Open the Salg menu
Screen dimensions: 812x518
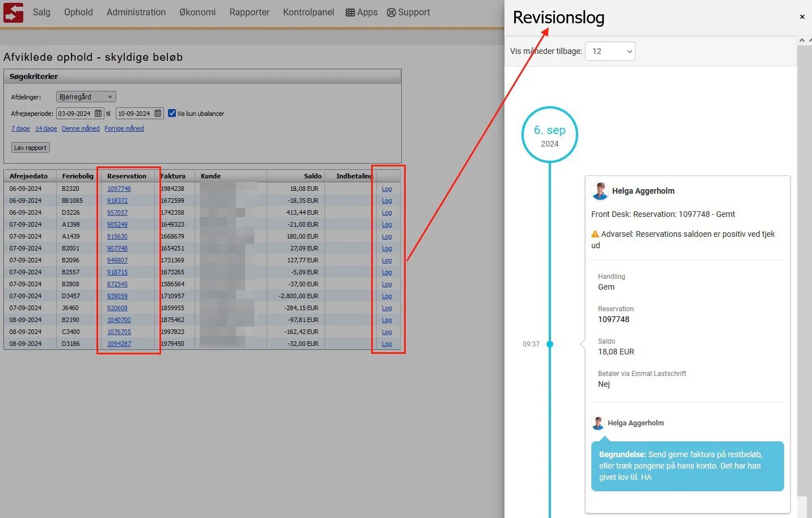pos(41,12)
